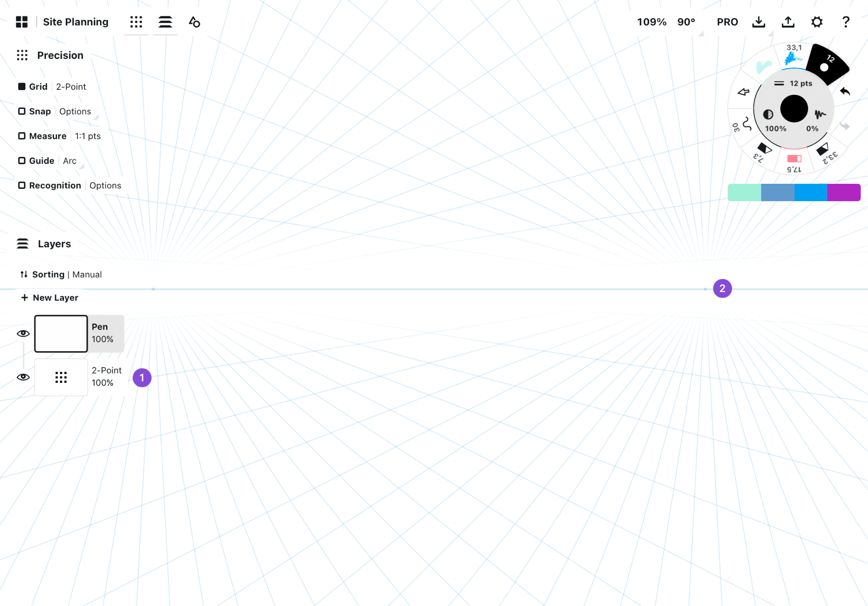Click the Import download icon
This screenshot has width=868, height=606.
coord(759,22)
